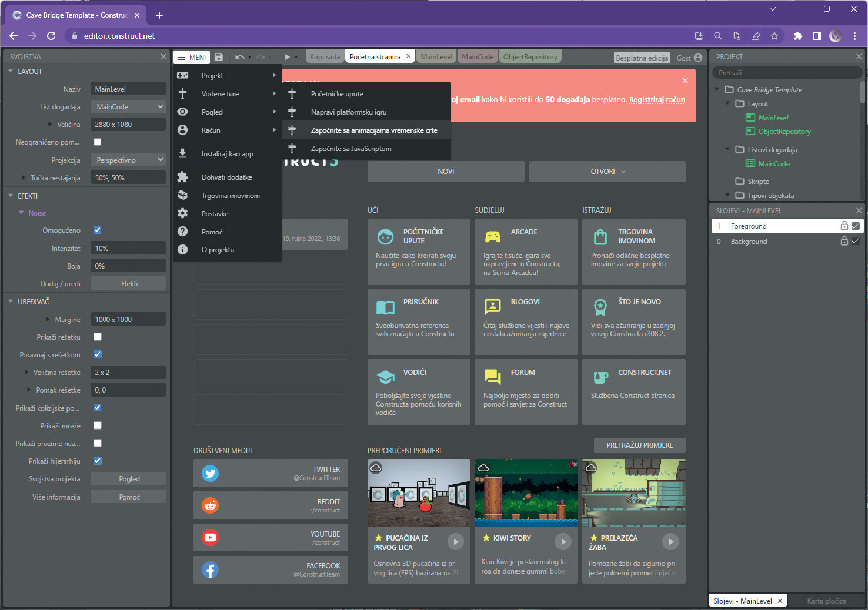Open the Projekcija dropdown

[128, 160]
